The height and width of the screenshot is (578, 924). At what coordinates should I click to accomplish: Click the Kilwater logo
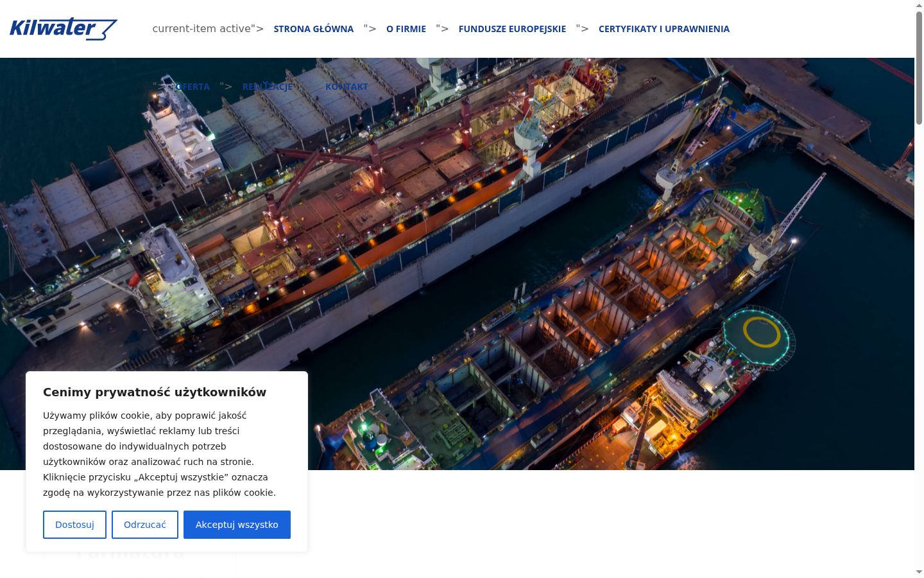[x=64, y=29]
